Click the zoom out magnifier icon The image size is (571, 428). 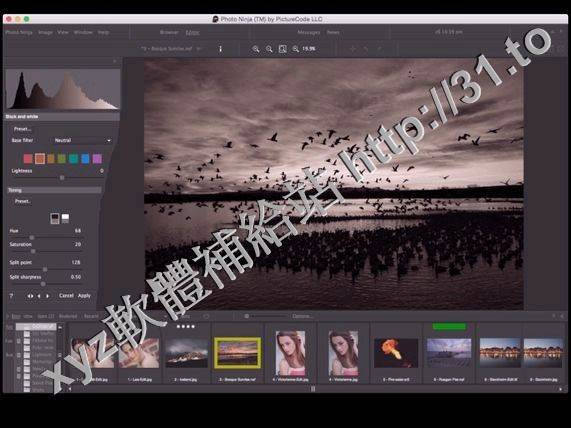click(x=269, y=49)
